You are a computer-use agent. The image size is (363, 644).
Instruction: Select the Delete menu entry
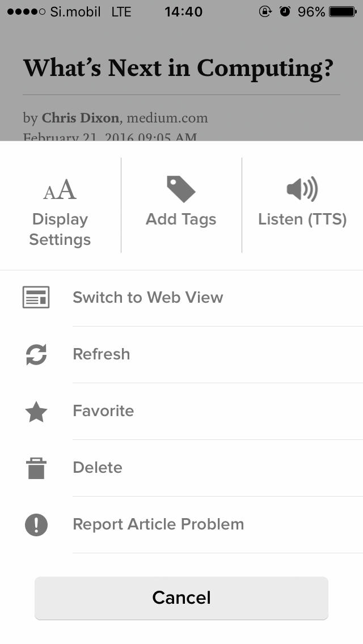[181, 468]
